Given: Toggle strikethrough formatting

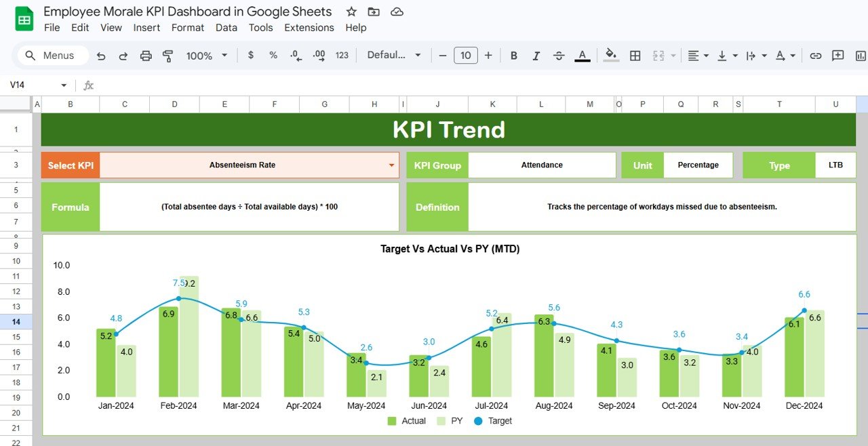Looking at the screenshot, I should (558, 55).
